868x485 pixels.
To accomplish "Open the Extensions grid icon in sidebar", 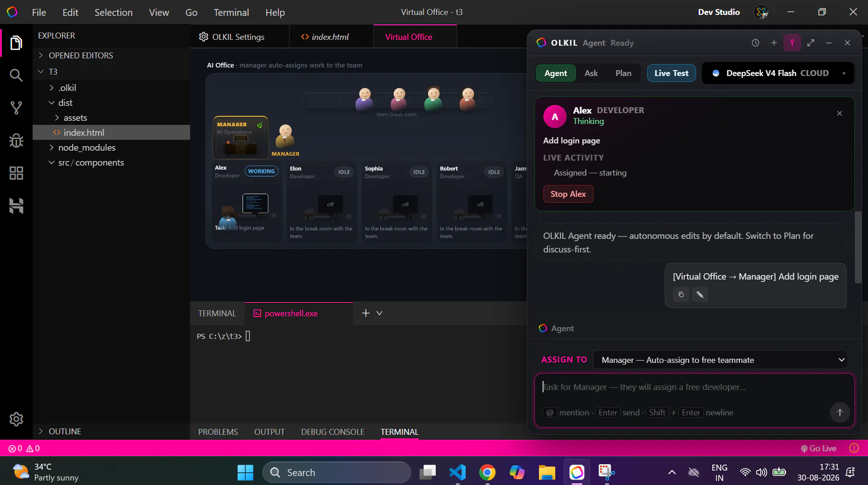I will coord(16,173).
